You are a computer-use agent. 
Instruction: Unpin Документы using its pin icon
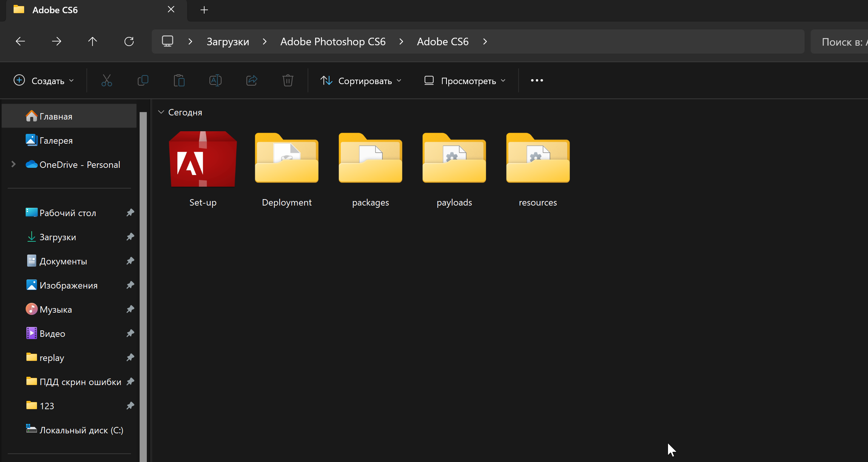(130, 261)
